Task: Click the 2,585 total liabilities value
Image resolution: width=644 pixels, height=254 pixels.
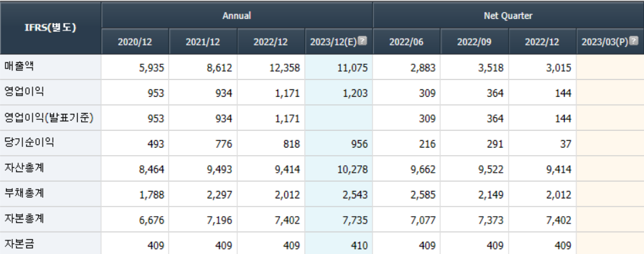Action: (423, 195)
